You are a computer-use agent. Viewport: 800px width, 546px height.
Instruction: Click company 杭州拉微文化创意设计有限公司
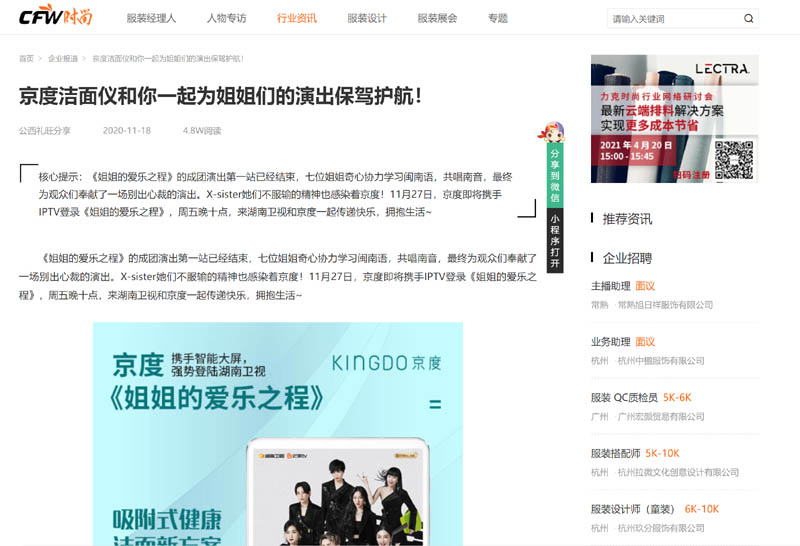tap(678, 472)
